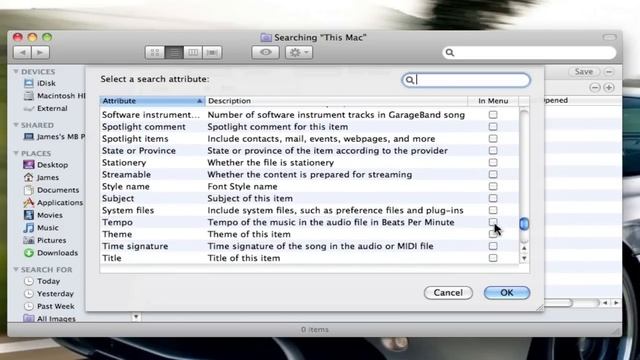Switch to Cover Flow view in toolbar
Viewport: 640px width, 360px height.
tap(212, 52)
